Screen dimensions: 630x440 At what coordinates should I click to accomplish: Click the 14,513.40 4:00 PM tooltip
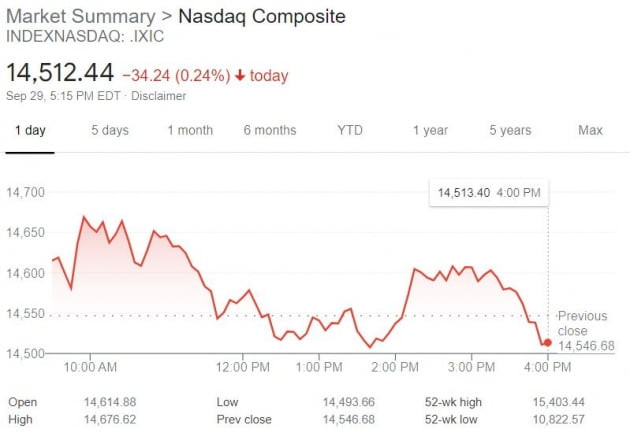[x=489, y=193]
